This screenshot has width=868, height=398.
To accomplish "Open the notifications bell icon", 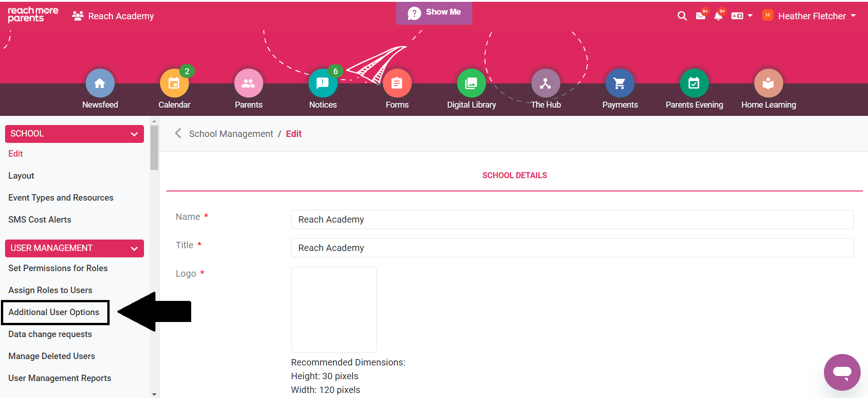I will coord(718,16).
